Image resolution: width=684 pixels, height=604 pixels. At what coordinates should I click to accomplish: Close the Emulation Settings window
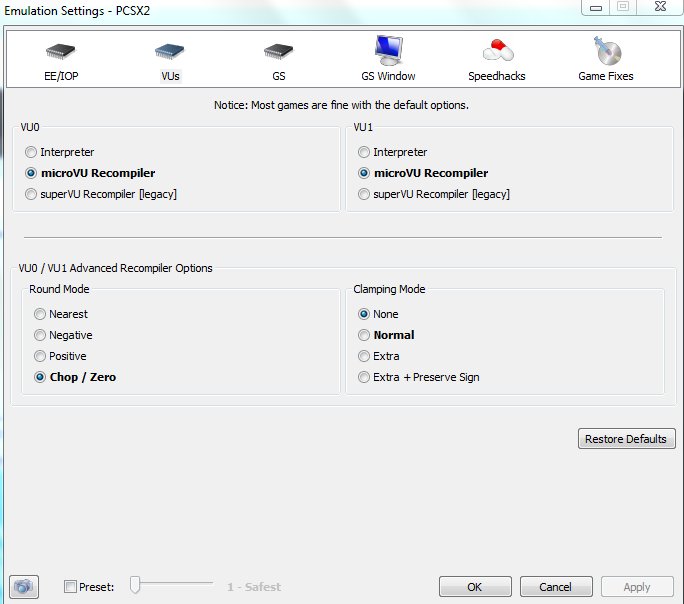[x=660, y=7]
